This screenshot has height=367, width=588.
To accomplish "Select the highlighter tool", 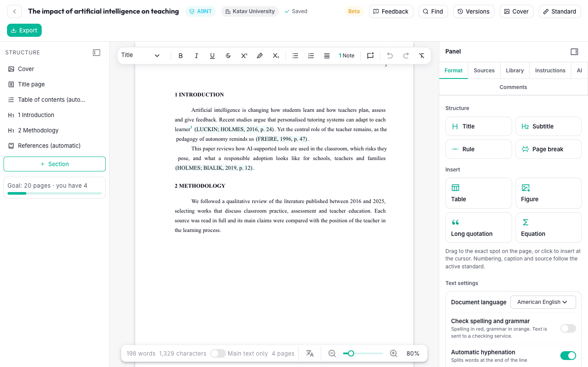I will (260, 56).
